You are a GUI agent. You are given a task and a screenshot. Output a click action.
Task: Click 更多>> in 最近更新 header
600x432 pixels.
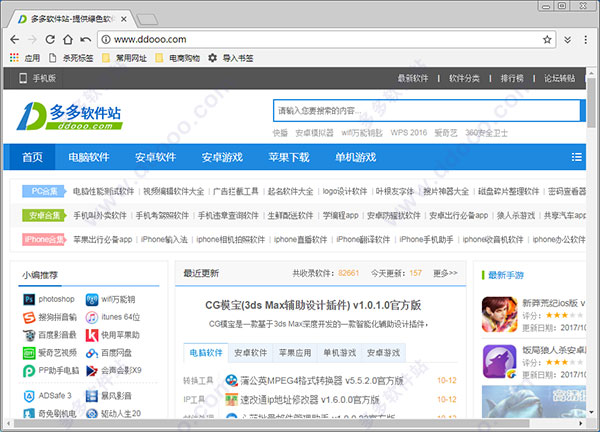coord(445,273)
